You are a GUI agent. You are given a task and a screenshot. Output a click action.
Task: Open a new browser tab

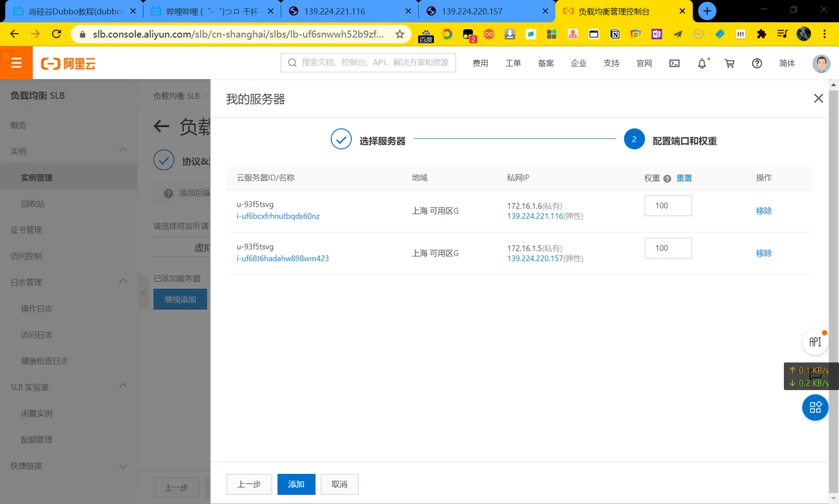[x=708, y=11]
